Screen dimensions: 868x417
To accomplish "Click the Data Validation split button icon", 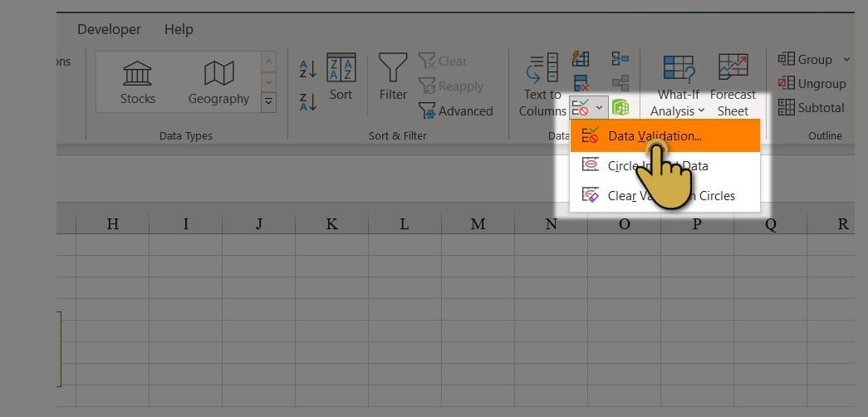I will coord(580,107).
